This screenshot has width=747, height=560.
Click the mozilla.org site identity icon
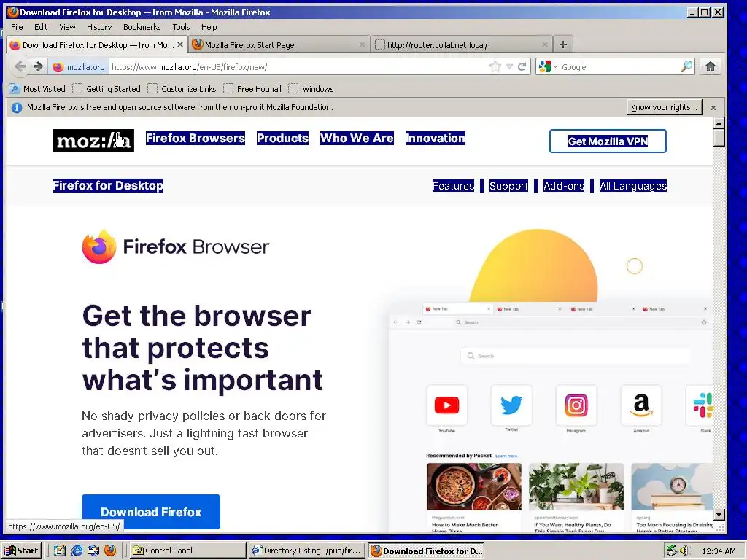click(79, 66)
